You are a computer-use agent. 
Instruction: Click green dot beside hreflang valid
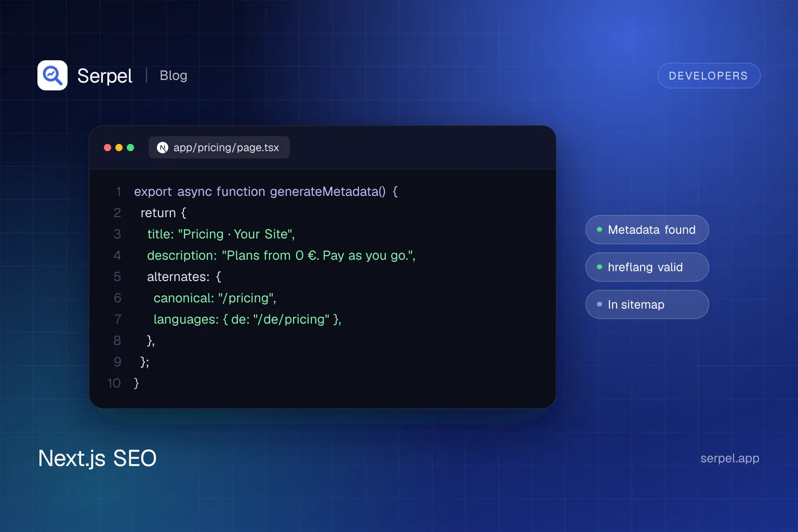[x=600, y=267]
